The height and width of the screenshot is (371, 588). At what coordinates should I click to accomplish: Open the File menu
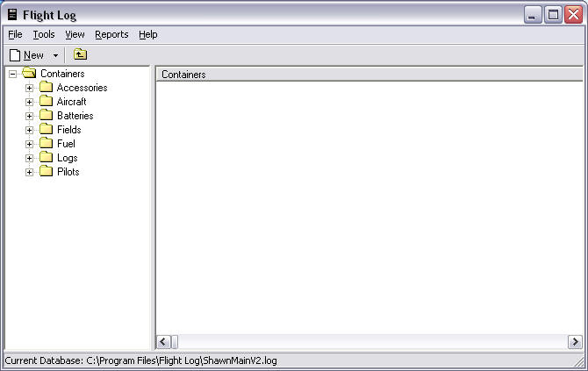point(15,34)
